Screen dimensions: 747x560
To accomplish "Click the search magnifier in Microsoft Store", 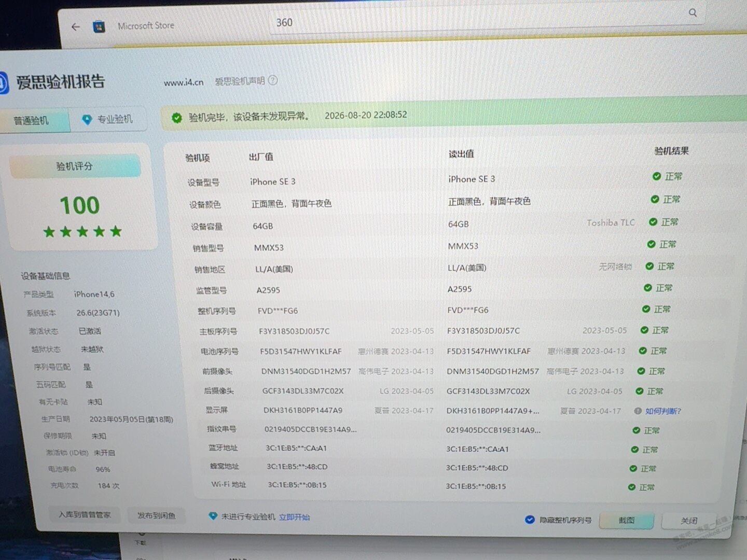I will pyautogui.click(x=693, y=12).
